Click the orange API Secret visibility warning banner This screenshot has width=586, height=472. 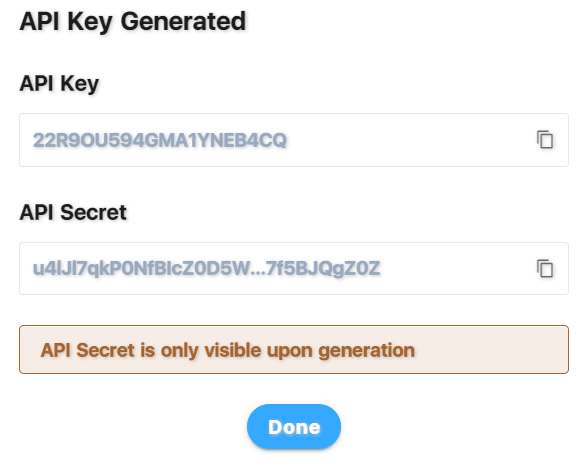(x=294, y=349)
